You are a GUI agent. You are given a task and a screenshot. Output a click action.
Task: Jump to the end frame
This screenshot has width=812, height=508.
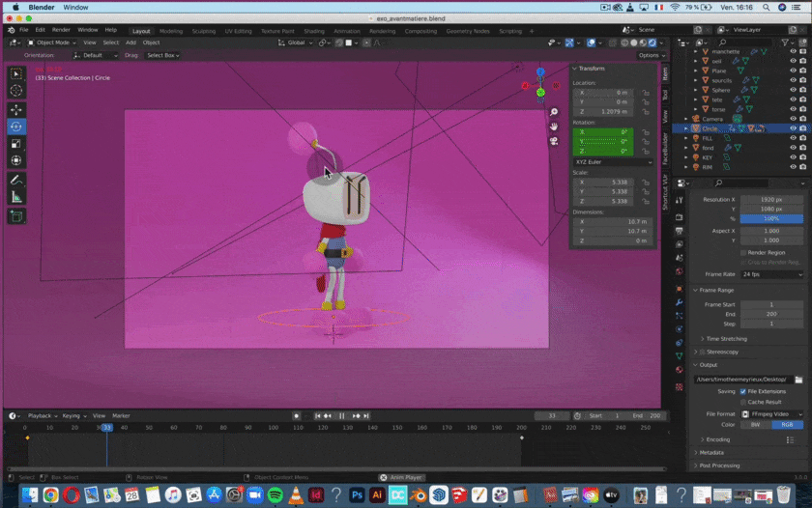coord(366,416)
